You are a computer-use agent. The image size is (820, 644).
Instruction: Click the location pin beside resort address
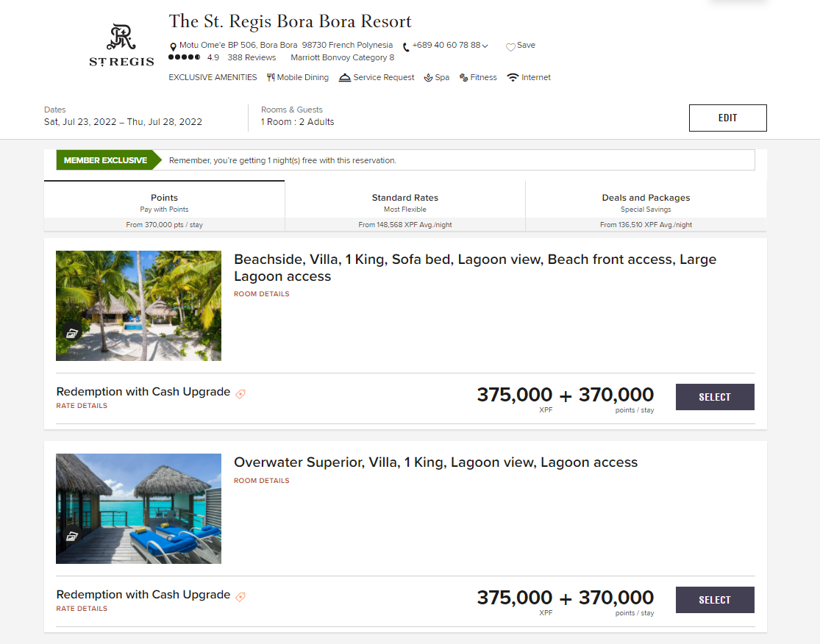point(173,45)
